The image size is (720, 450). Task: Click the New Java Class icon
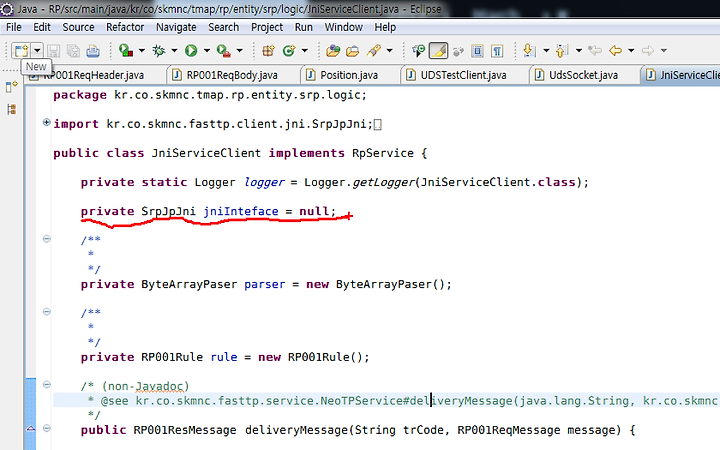point(289,51)
